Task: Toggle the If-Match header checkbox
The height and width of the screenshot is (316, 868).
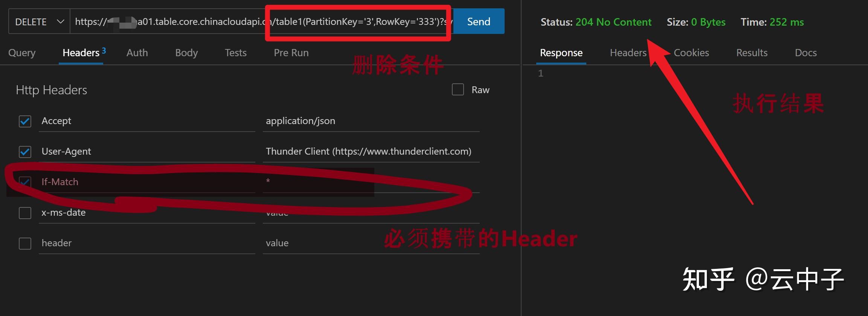Action: tap(25, 183)
